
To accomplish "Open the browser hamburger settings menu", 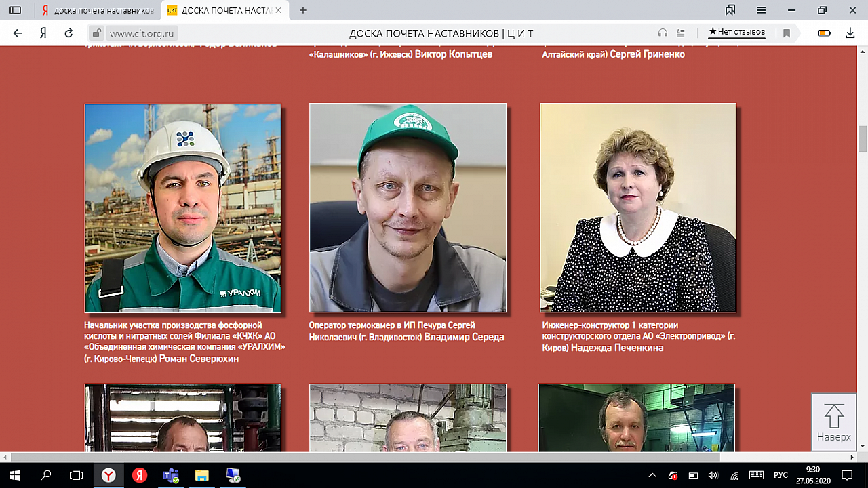I will (x=762, y=10).
